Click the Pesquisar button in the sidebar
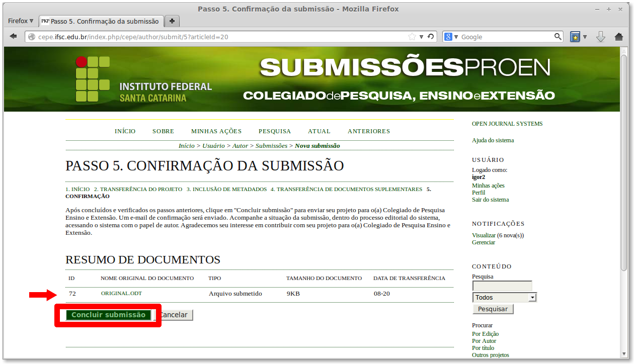Image resolution: width=634 pixels, height=364 pixels. pyautogui.click(x=493, y=309)
